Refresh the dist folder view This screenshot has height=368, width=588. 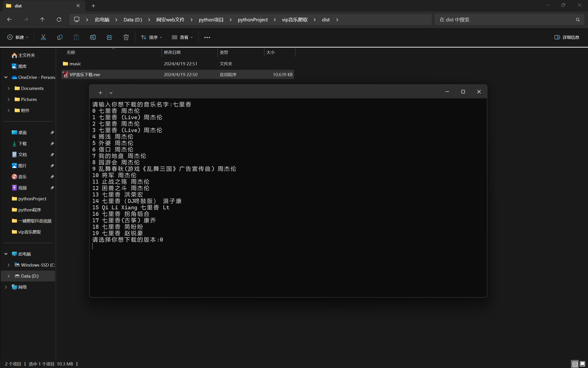(x=59, y=20)
